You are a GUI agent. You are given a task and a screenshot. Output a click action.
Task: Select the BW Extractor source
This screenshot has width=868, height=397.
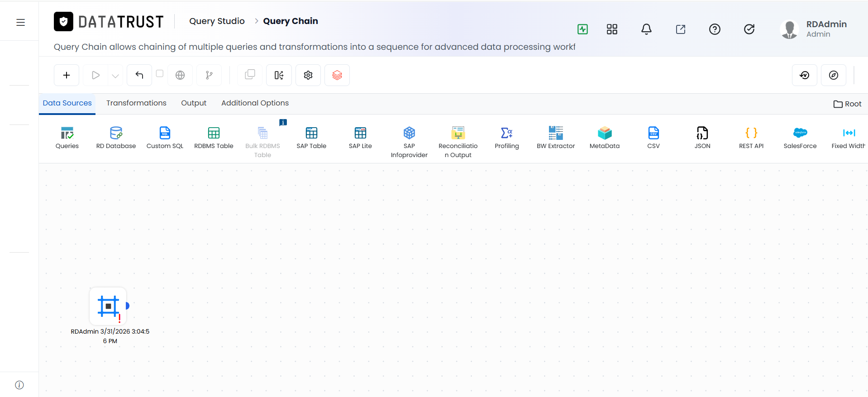click(556, 138)
